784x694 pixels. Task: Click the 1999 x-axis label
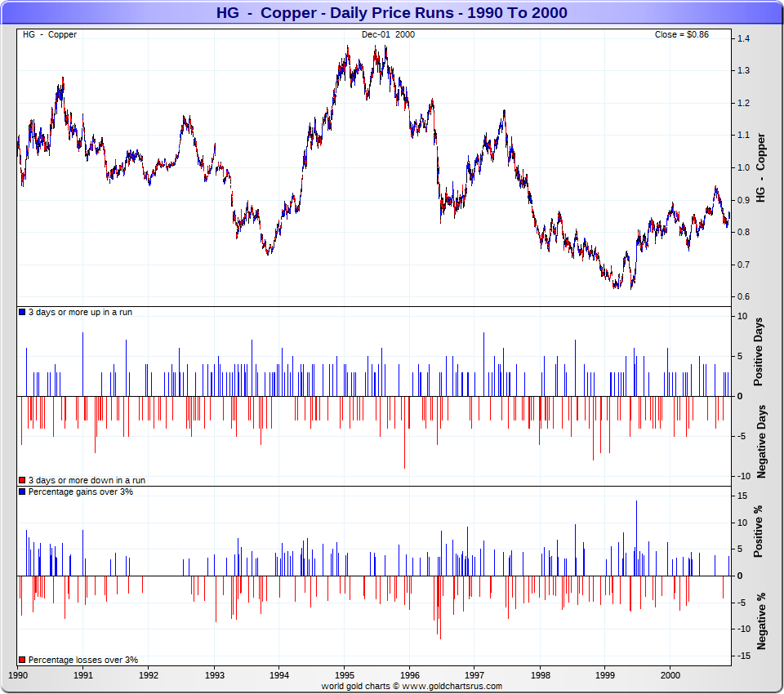click(x=605, y=675)
